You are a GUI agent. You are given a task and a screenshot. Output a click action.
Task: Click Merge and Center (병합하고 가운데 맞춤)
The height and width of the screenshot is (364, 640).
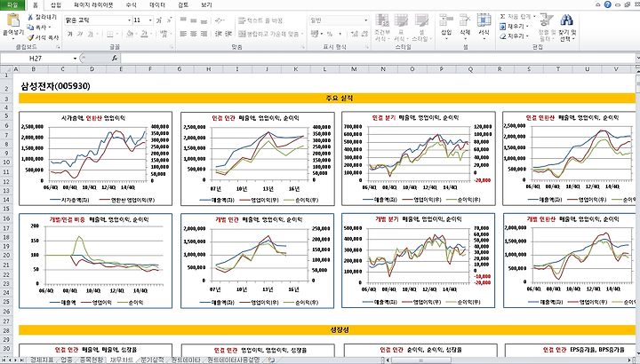(269, 34)
